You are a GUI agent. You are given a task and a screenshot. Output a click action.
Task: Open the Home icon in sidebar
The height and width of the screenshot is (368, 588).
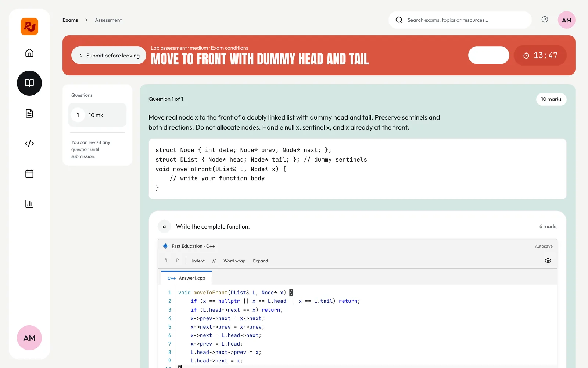click(x=29, y=53)
